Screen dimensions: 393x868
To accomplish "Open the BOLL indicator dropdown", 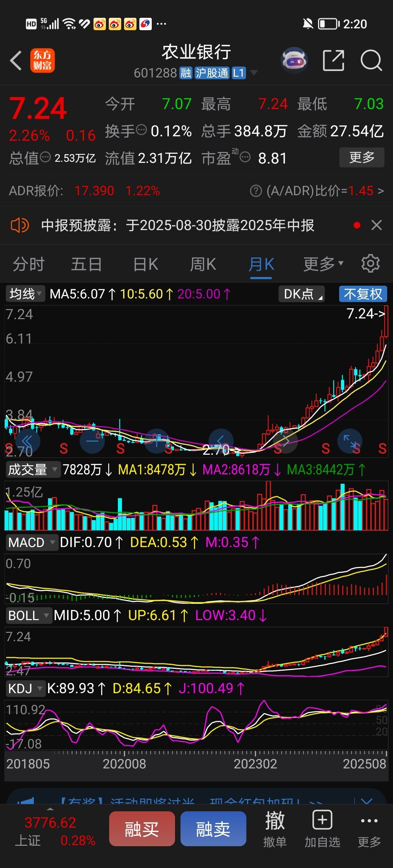I will (28, 615).
